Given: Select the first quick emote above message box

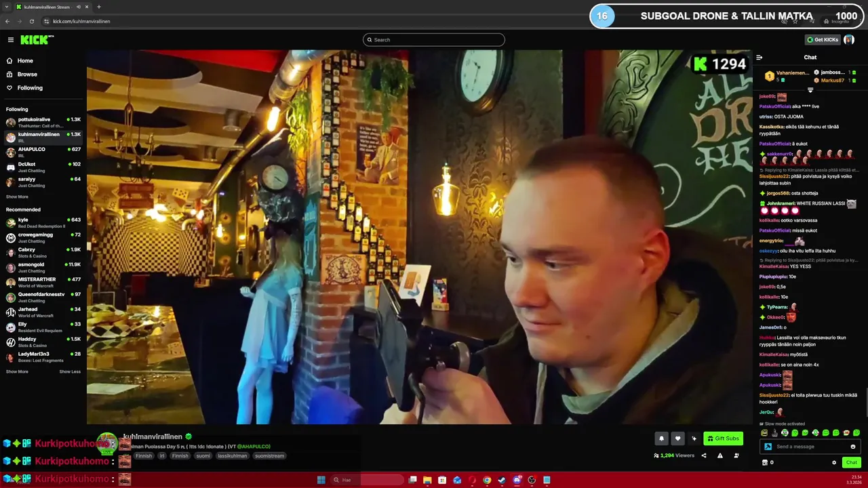Looking at the screenshot, I should click(764, 433).
